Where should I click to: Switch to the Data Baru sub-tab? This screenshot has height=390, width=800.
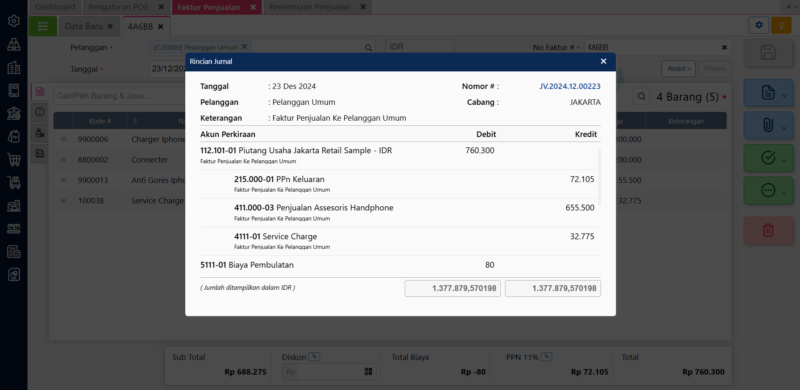coord(84,26)
